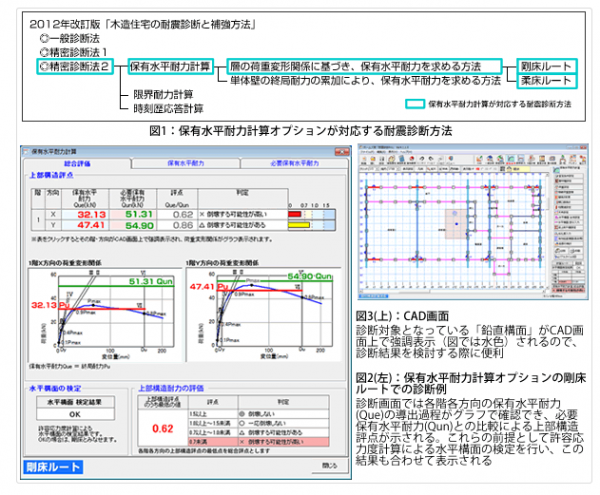Click 一般診断法 in the diagram

(x=70, y=38)
